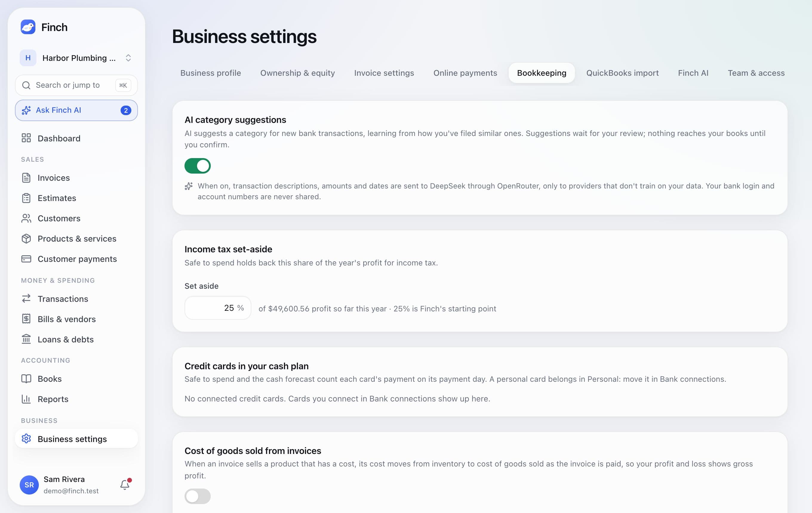
Task: Click the Customer payments card icon
Action: (26, 259)
